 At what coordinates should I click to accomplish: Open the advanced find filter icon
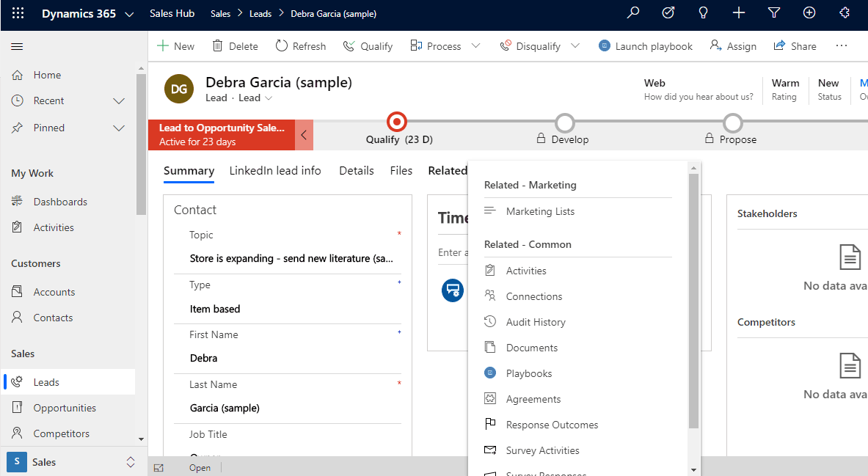[774, 12]
